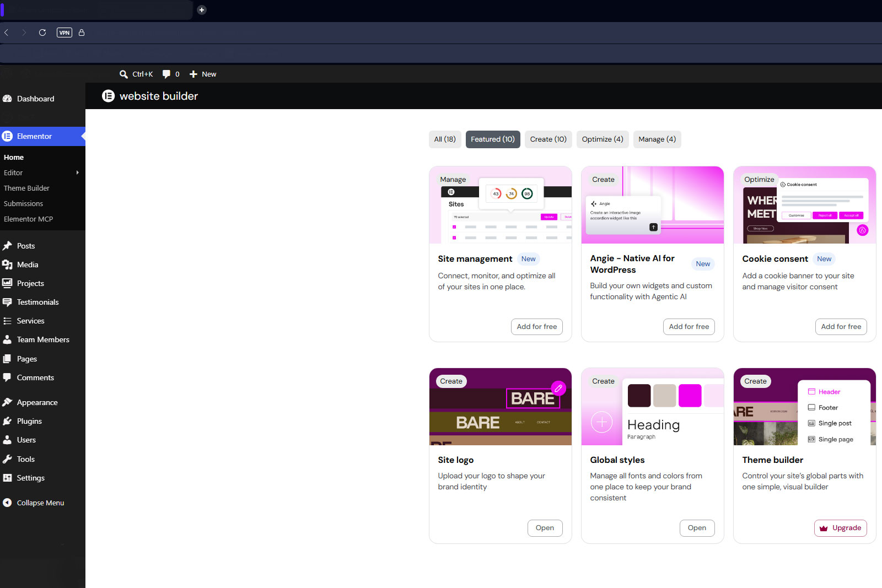Add Site management for free
The height and width of the screenshot is (588, 882).
pyautogui.click(x=537, y=327)
